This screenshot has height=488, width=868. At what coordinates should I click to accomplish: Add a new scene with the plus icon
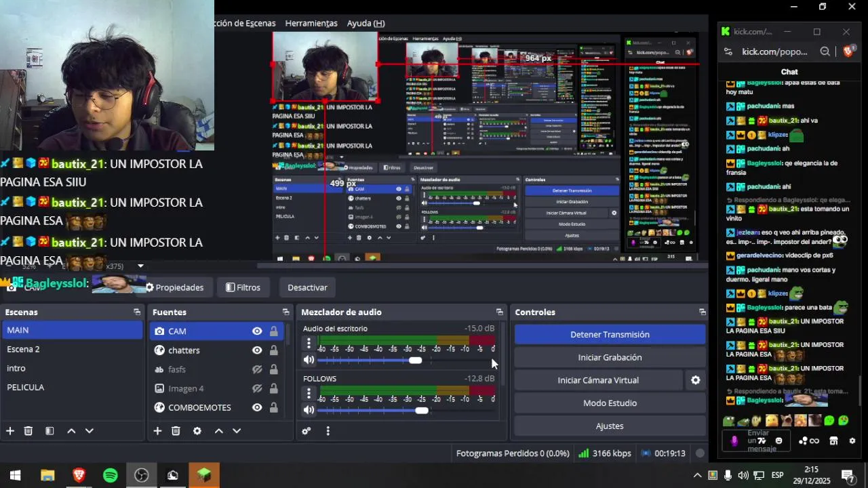[x=10, y=431]
